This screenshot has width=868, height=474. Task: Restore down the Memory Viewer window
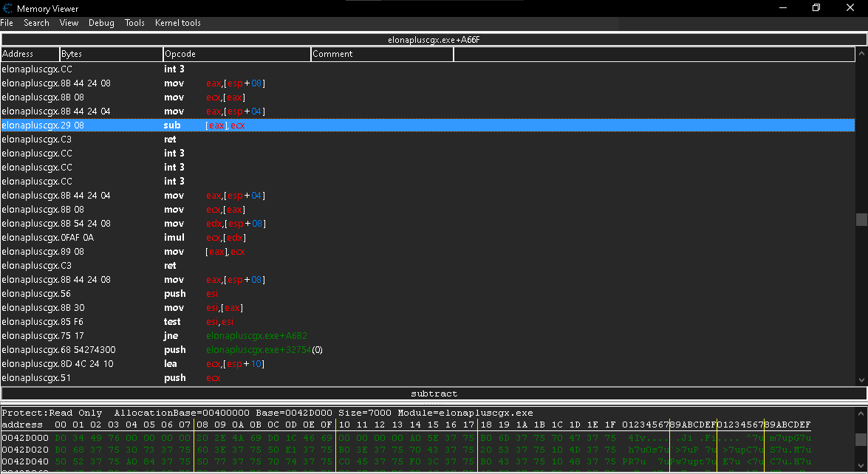tap(816, 8)
